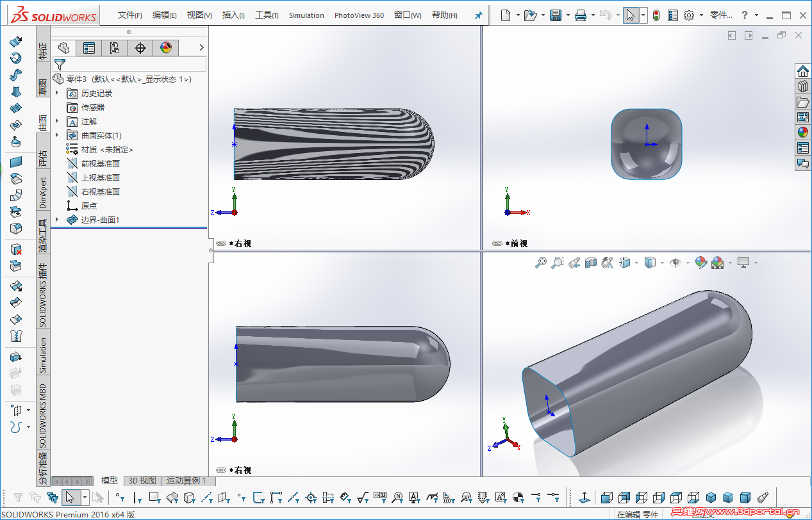Open the FeatureManager design tree tab

63,47
